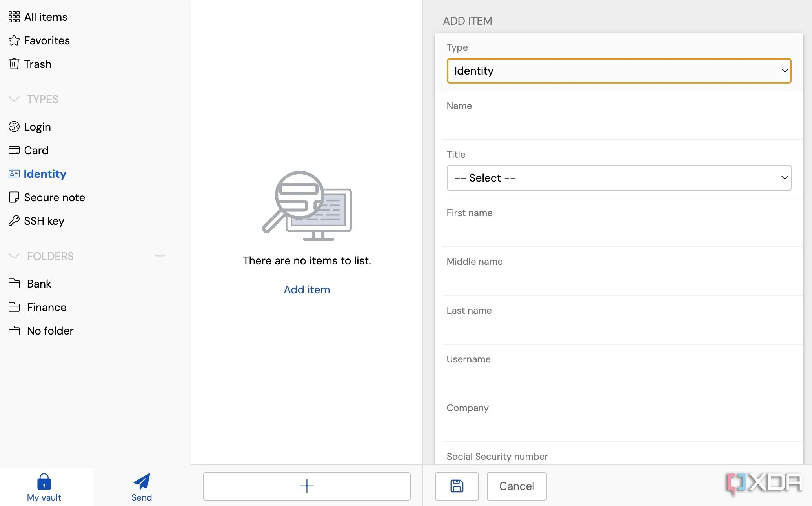
Task: Add a new folder with plus icon
Action: (x=160, y=256)
